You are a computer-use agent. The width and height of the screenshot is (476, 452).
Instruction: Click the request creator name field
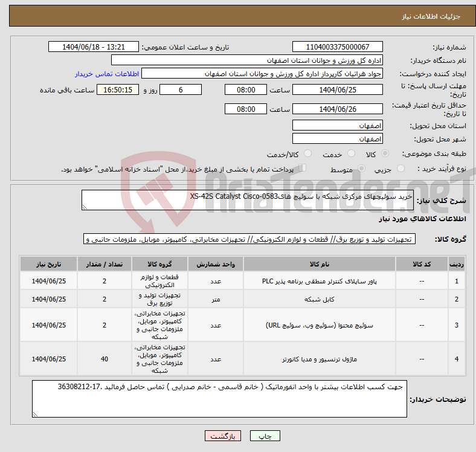coord(262,74)
